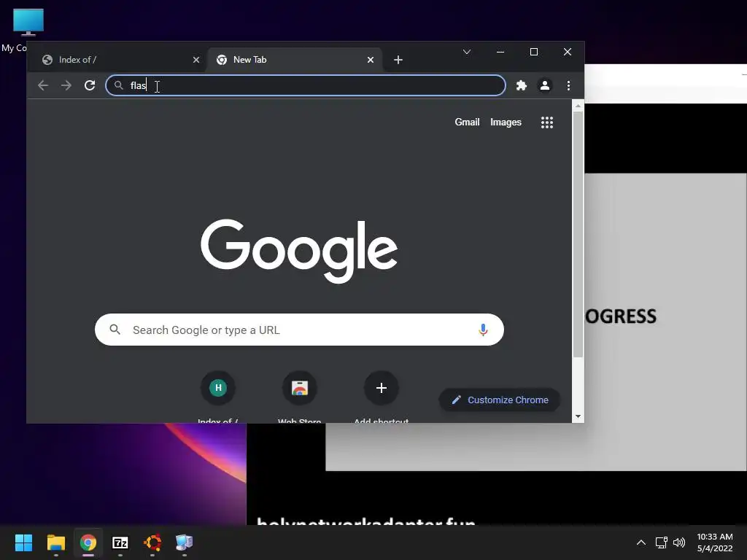Screen dimensions: 747x560
Task: Click the page's vertical scrollbar thumb
Action: (x=578, y=234)
